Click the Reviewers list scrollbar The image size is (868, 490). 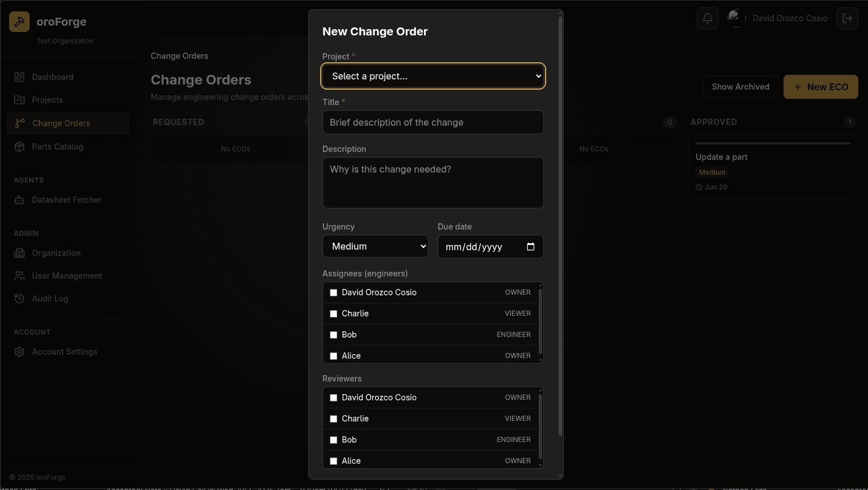[540, 427]
